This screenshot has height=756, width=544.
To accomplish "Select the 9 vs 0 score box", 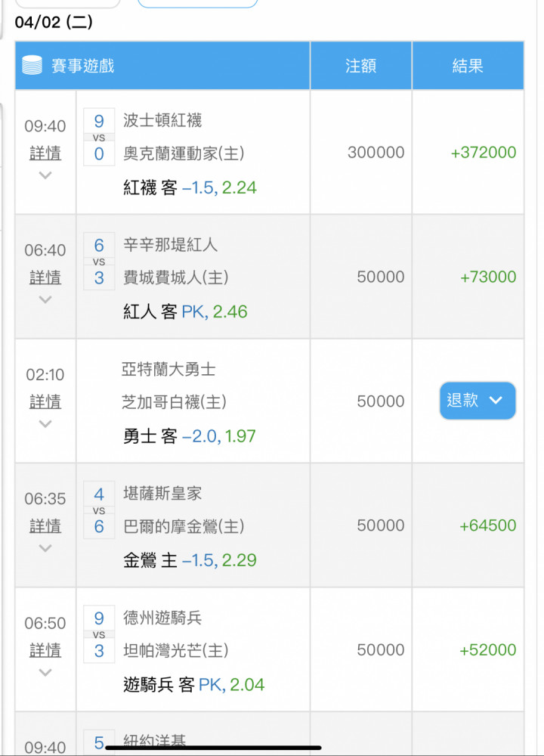I will 99,137.
